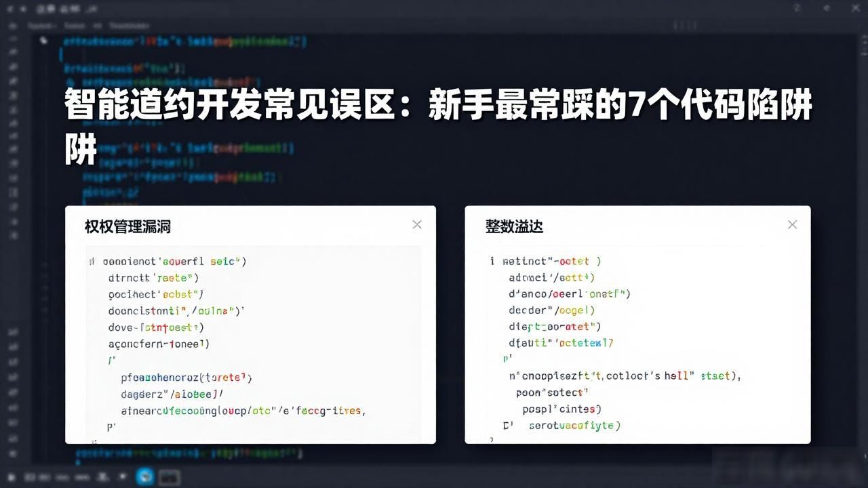Click the 权权管理漏洞 card title

(x=127, y=227)
